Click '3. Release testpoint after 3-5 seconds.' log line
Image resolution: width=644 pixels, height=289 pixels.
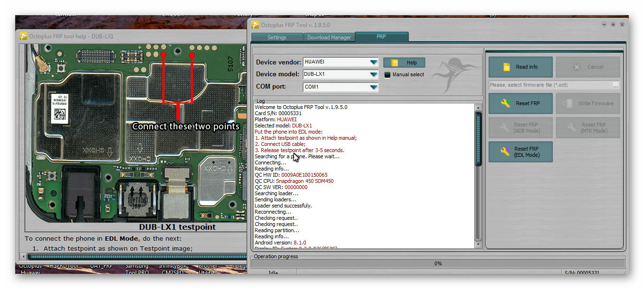click(x=300, y=150)
